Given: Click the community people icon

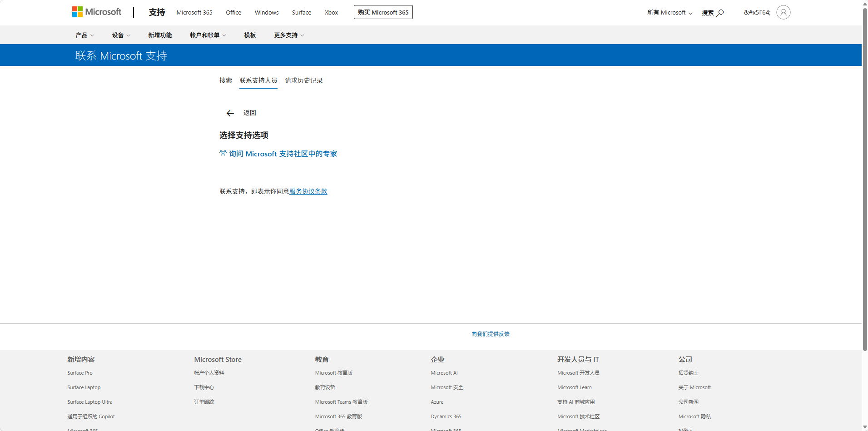Looking at the screenshot, I should click(223, 153).
